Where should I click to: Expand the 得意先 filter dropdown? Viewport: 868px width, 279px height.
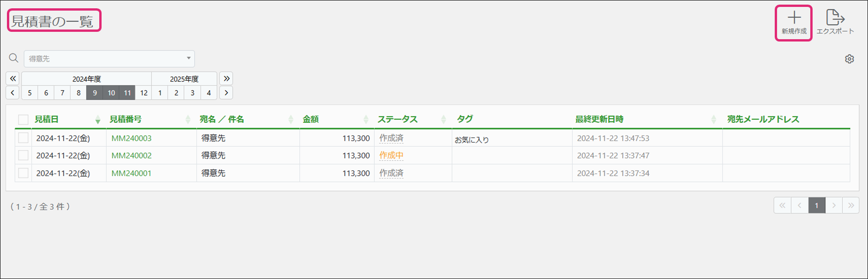[188, 59]
